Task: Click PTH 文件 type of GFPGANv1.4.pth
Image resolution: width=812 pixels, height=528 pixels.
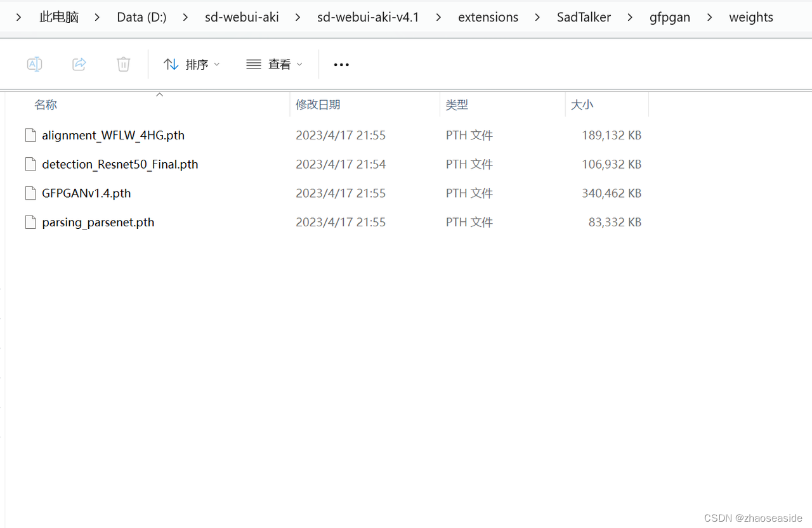Action: pyautogui.click(x=469, y=193)
